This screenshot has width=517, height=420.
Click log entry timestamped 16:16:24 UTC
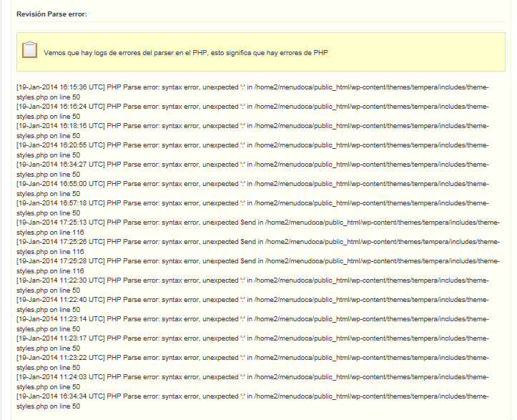(252, 112)
